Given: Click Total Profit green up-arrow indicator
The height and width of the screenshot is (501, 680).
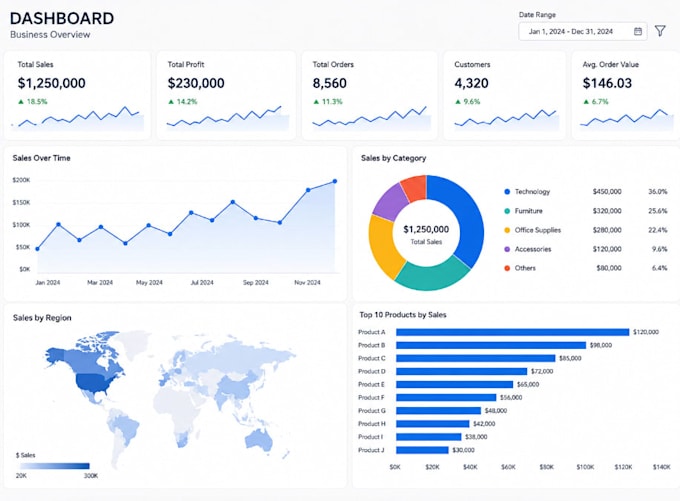Looking at the screenshot, I should click(171, 102).
